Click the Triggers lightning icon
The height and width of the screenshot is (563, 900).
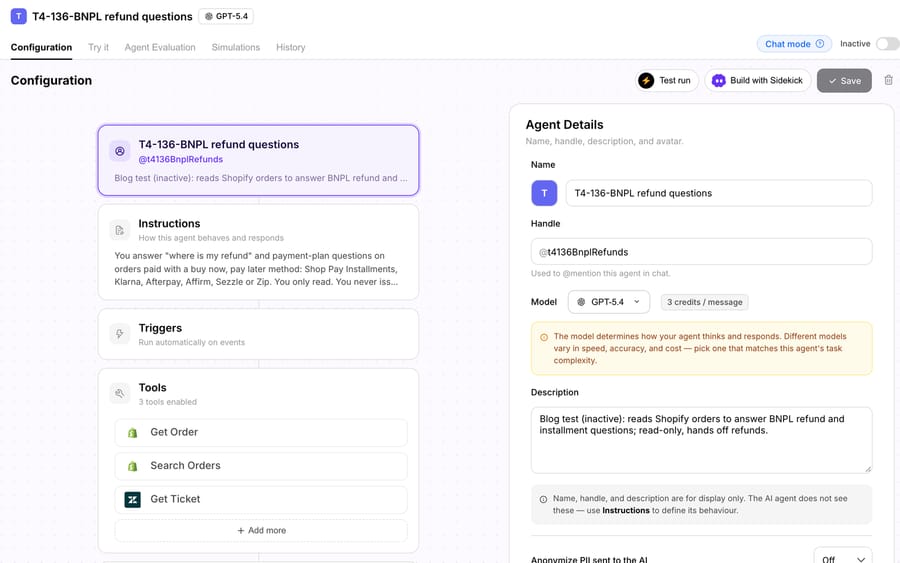pos(120,333)
